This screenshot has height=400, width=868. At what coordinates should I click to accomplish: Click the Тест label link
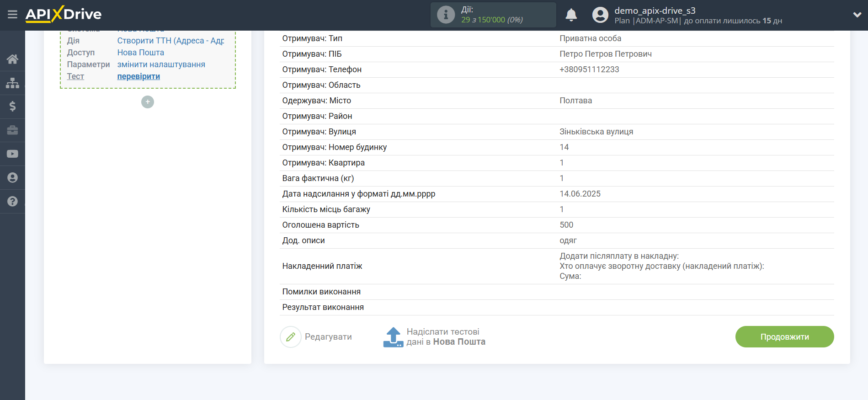75,76
